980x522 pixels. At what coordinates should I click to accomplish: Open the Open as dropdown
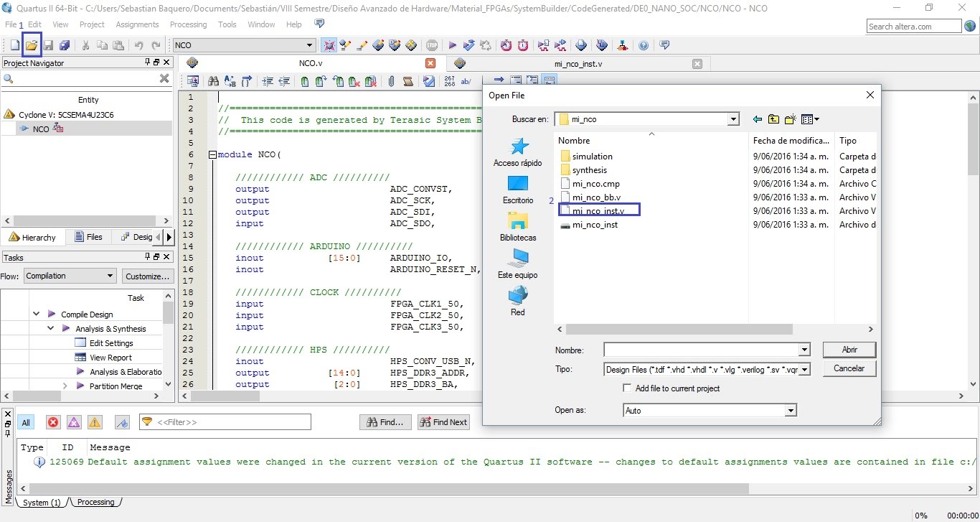[x=791, y=411]
